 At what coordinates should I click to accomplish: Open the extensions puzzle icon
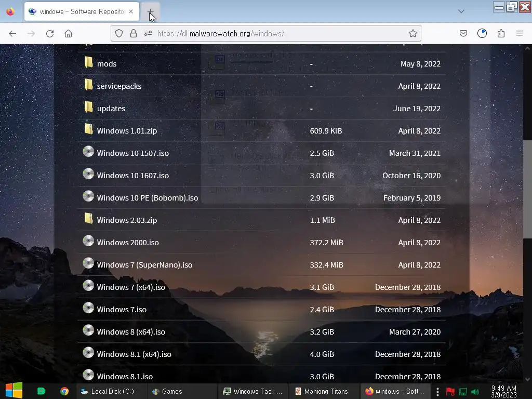[501, 33]
